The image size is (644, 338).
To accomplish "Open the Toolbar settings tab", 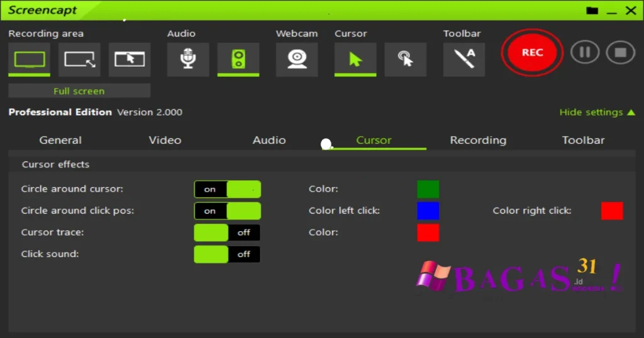I will 583,140.
